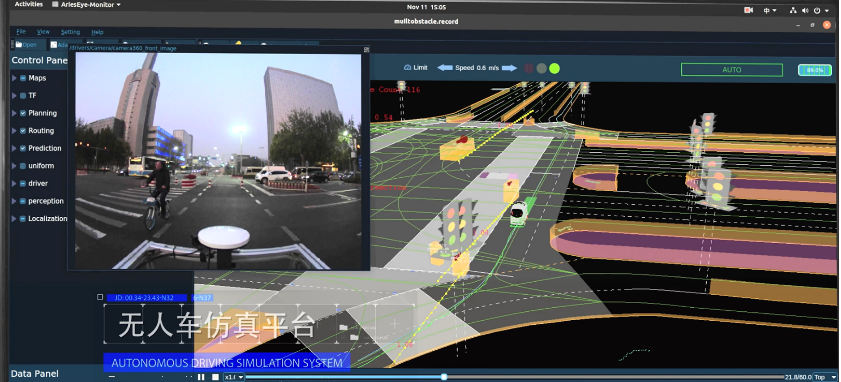Image resolution: width=841 pixels, height=382 pixels.
Task: Click the Open folder toolbar icon
Action: tap(18, 45)
